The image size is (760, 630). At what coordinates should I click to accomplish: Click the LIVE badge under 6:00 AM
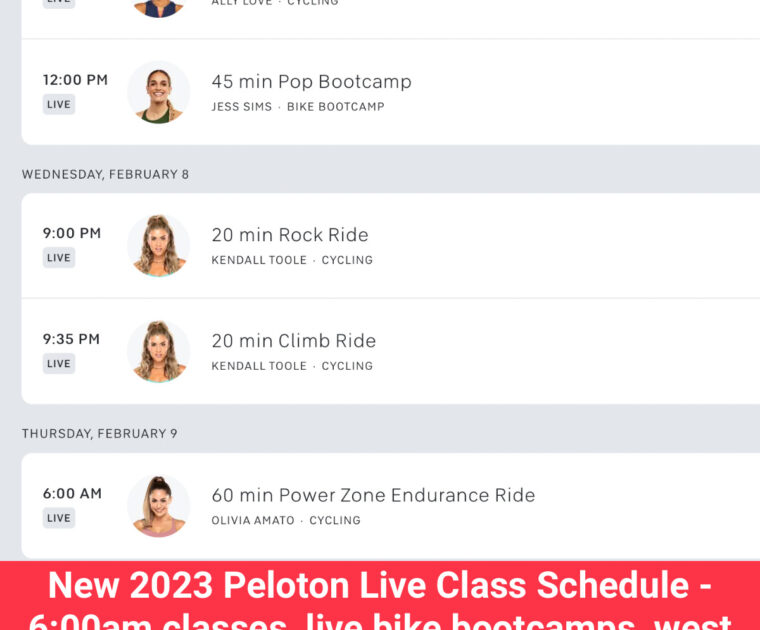59,518
